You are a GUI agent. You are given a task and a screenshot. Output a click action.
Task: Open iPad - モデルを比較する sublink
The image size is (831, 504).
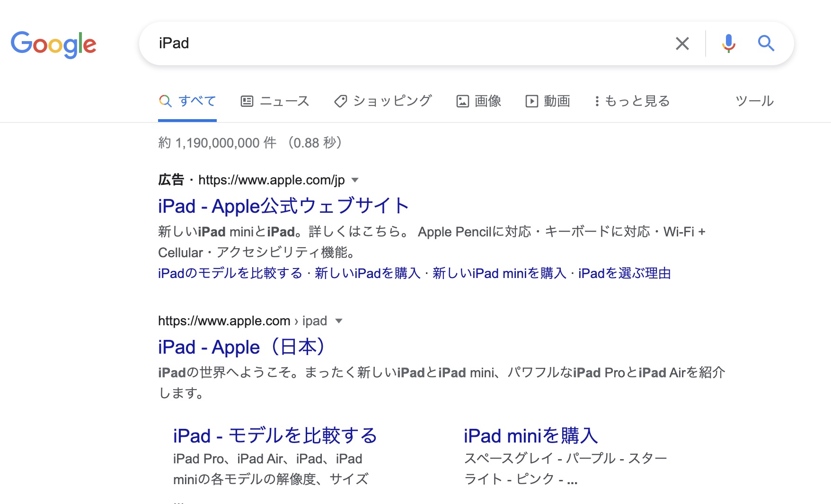pyautogui.click(x=275, y=435)
